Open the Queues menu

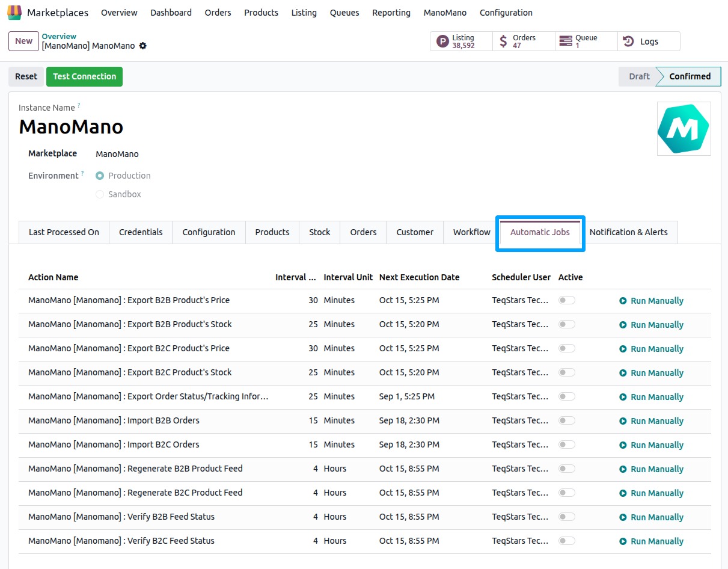click(x=344, y=13)
